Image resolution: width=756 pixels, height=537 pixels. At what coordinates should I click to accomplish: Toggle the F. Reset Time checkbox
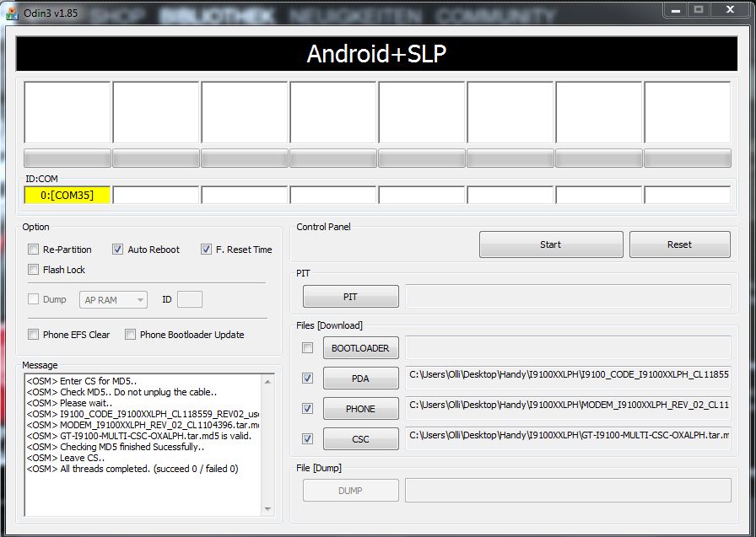pos(206,250)
